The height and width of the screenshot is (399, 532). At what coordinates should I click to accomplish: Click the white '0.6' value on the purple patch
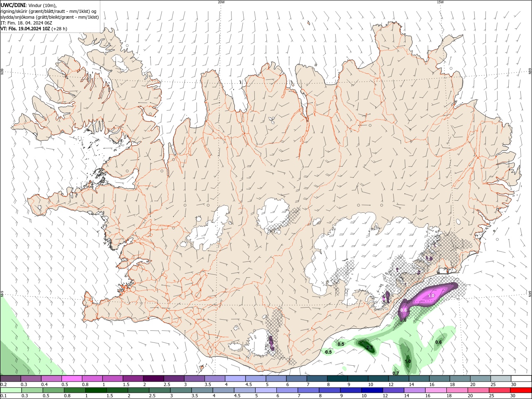coord(404,310)
